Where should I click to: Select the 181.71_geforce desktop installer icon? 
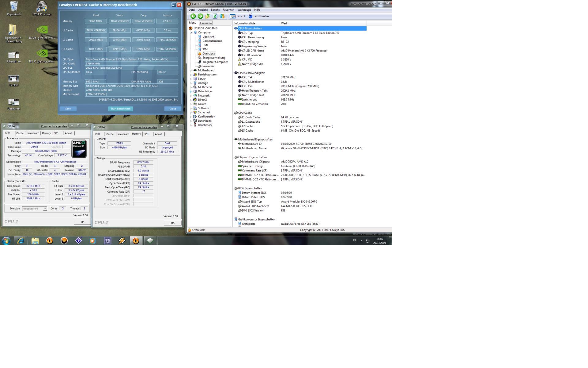42,56
